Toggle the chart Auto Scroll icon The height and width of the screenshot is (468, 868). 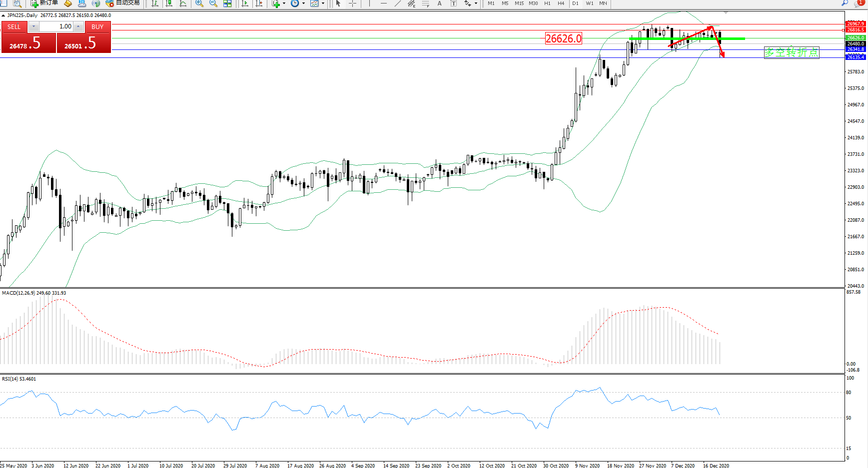pyautogui.click(x=245, y=3)
